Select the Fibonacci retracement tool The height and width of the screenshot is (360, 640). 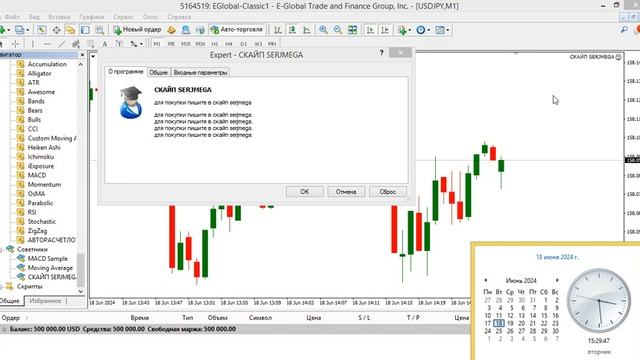(x=90, y=44)
